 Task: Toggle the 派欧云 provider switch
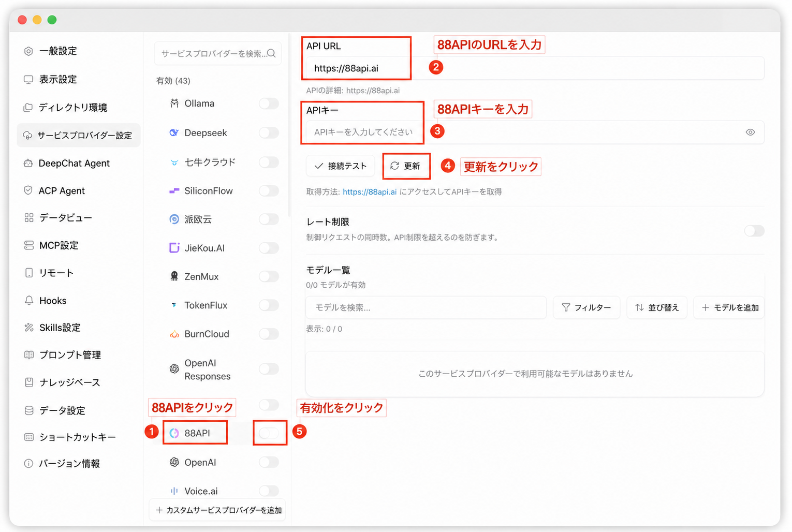pyautogui.click(x=269, y=219)
